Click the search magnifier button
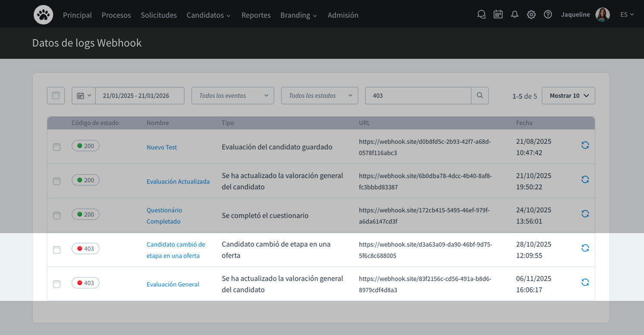This screenshot has height=335, width=644. (x=480, y=96)
